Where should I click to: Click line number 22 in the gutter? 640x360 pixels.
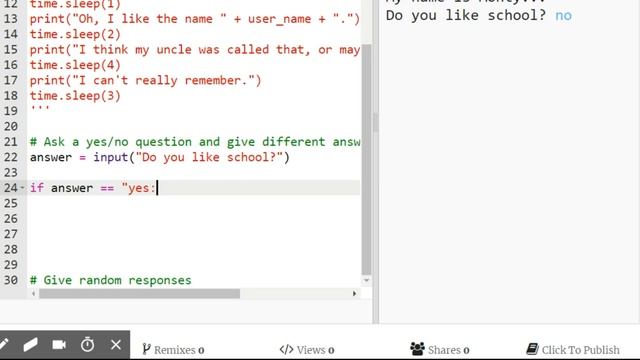point(11,157)
